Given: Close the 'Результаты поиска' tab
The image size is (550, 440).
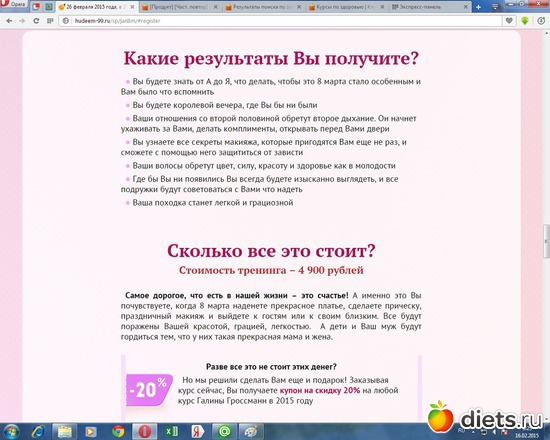Looking at the screenshot, I should [299, 7].
